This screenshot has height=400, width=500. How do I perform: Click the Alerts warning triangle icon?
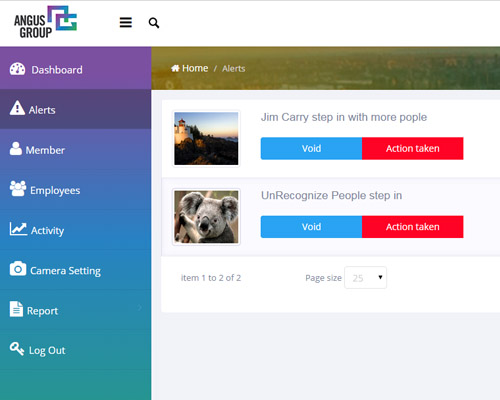coord(17,108)
